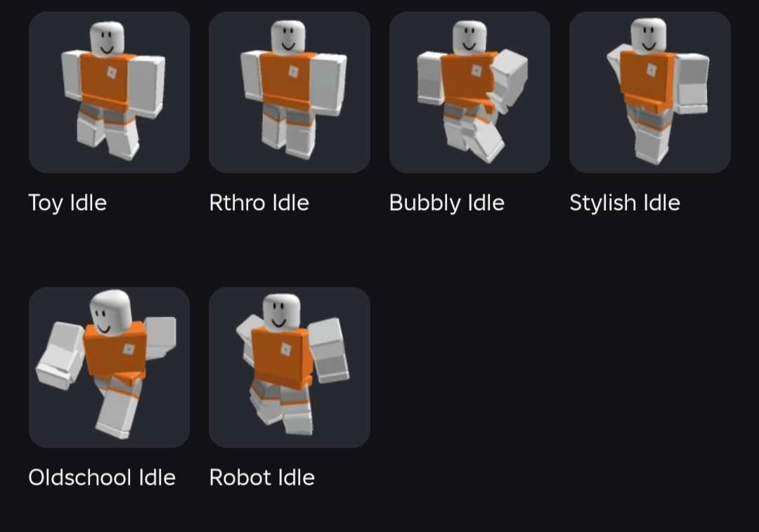
Task: Click the avatar head in Stylish Idle preview
Action: (649, 35)
